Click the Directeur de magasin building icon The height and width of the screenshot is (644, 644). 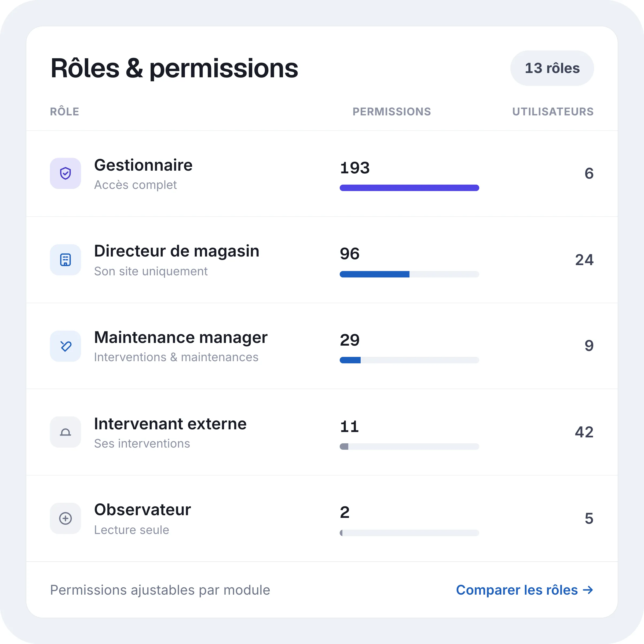[x=65, y=260]
